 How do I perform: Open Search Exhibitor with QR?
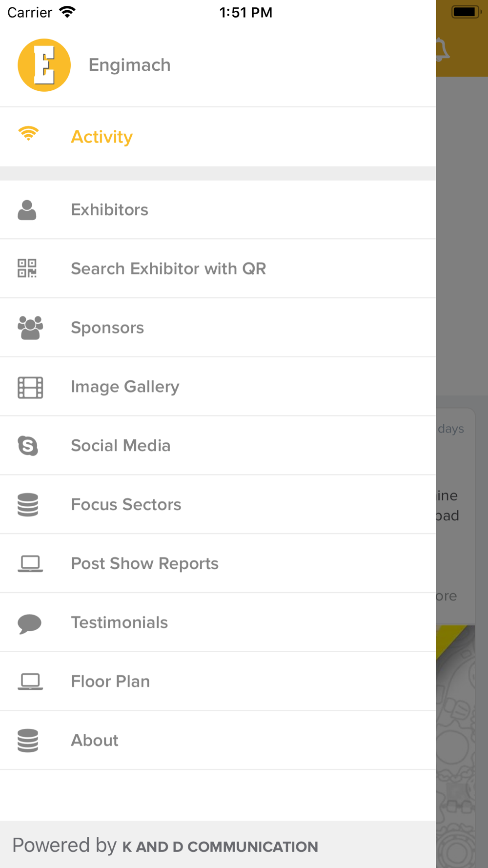pos(168,269)
